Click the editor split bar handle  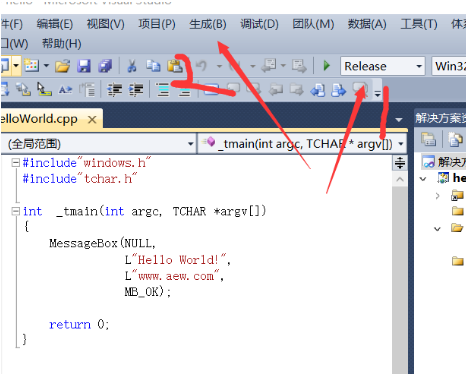pyautogui.click(x=400, y=163)
